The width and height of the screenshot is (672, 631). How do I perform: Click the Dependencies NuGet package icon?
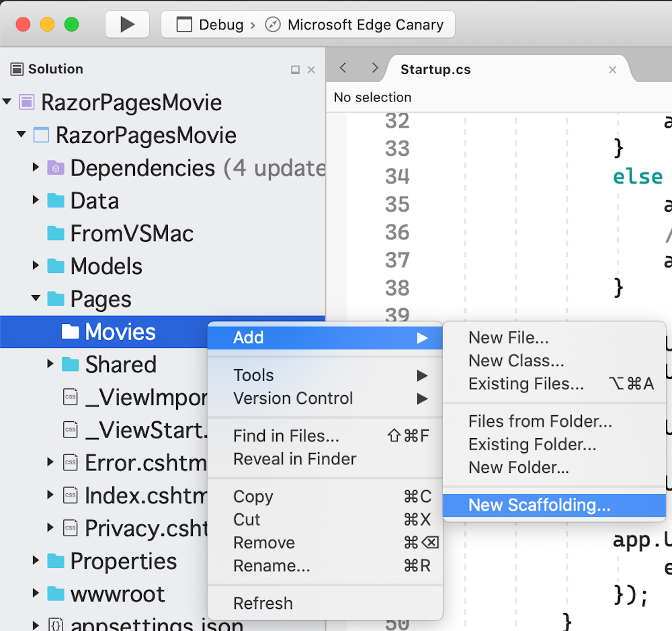[54, 168]
